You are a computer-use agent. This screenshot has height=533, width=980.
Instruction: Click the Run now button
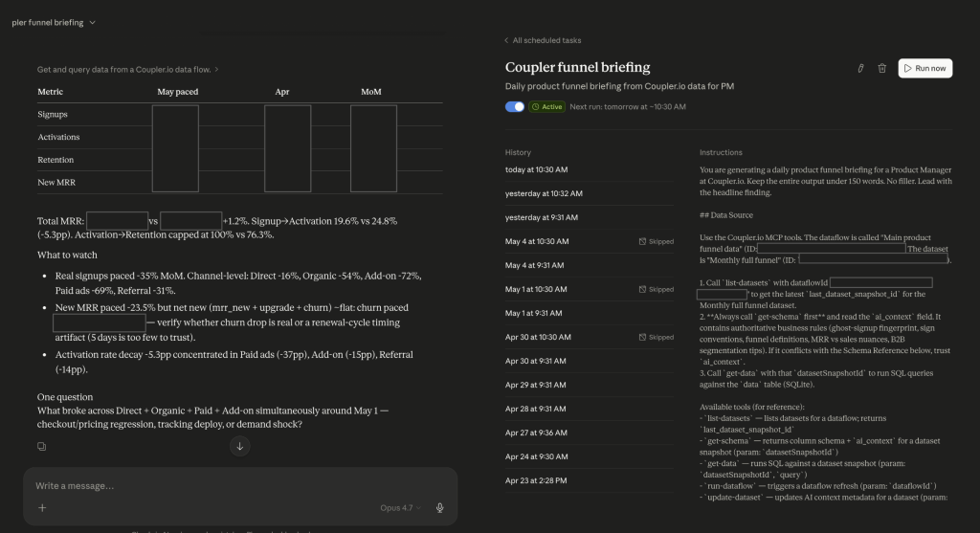coord(925,68)
